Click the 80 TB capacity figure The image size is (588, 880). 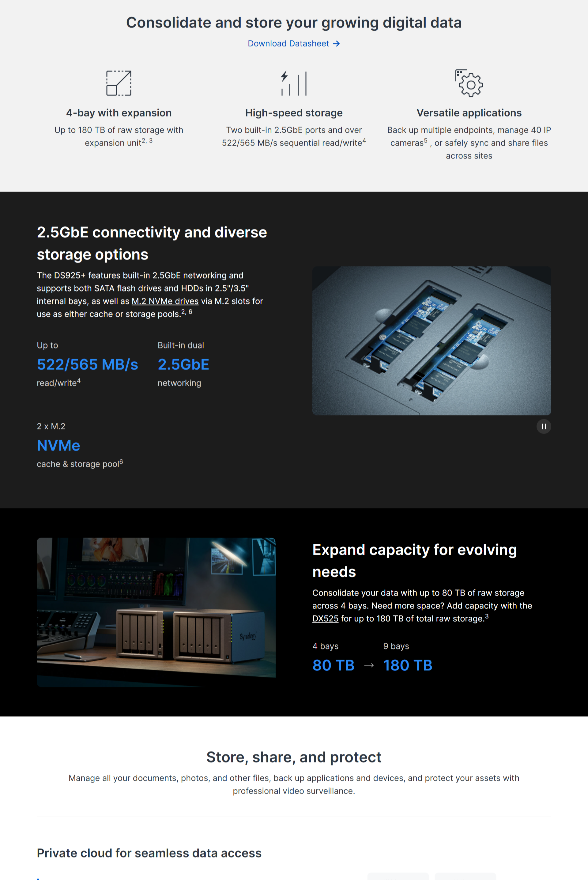[333, 665]
